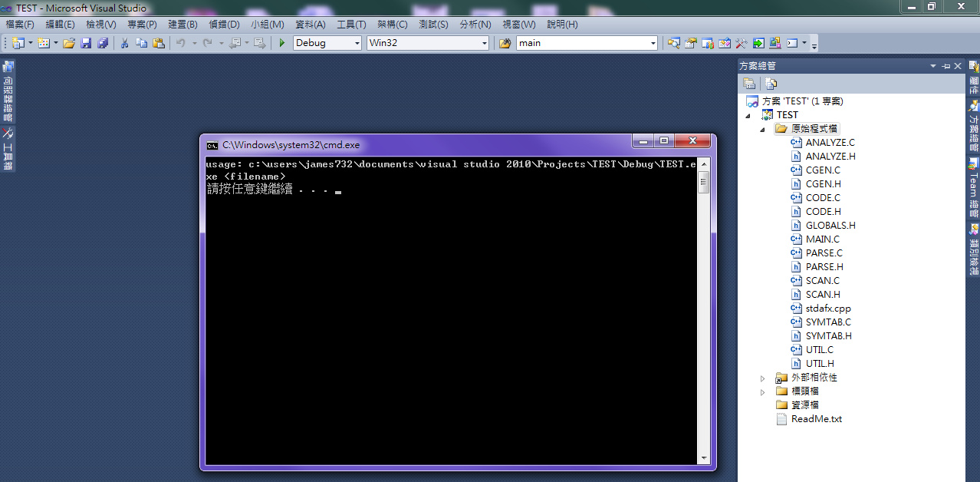Select the 資源檔 folder
The width and height of the screenshot is (980, 482).
pyautogui.click(x=804, y=405)
